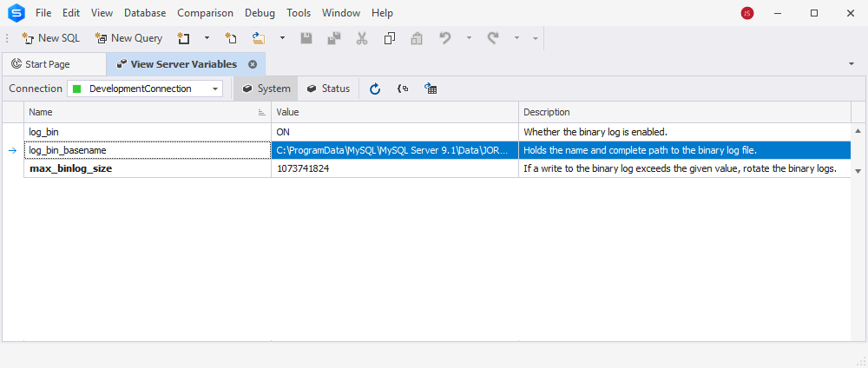The width and height of the screenshot is (868, 368).
Task: Switch to System variables view
Action: [x=266, y=89]
